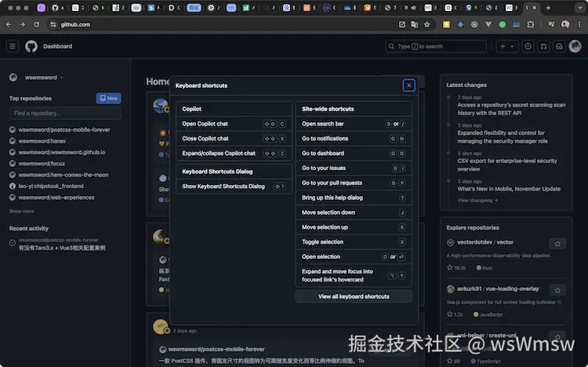Open Chrome profile avatar in toolbar
Screen dimensions: 588x367
tap(565, 24)
